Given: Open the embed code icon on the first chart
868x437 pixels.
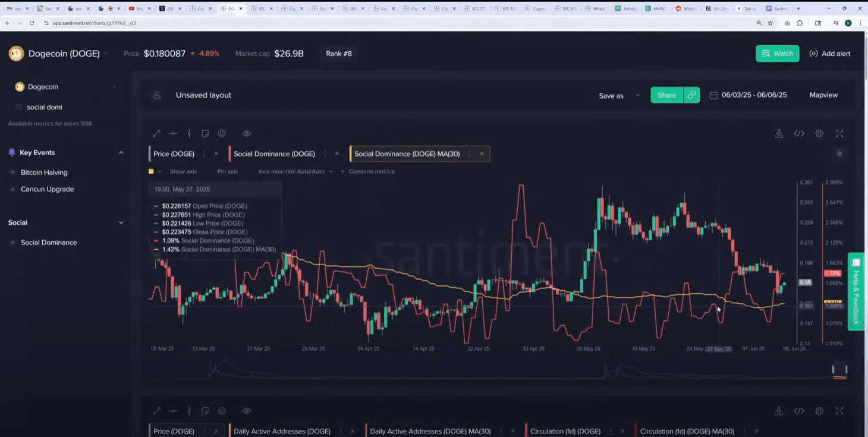Looking at the screenshot, I should (x=799, y=134).
